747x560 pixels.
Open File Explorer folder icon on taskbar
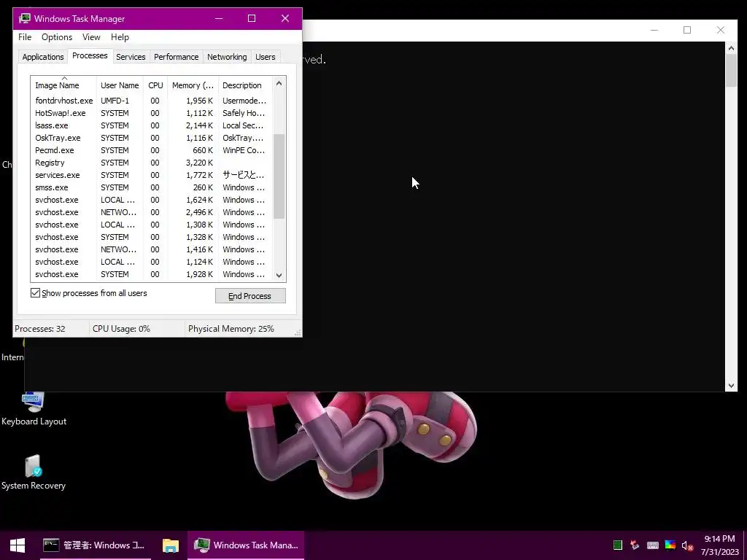[x=170, y=545]
